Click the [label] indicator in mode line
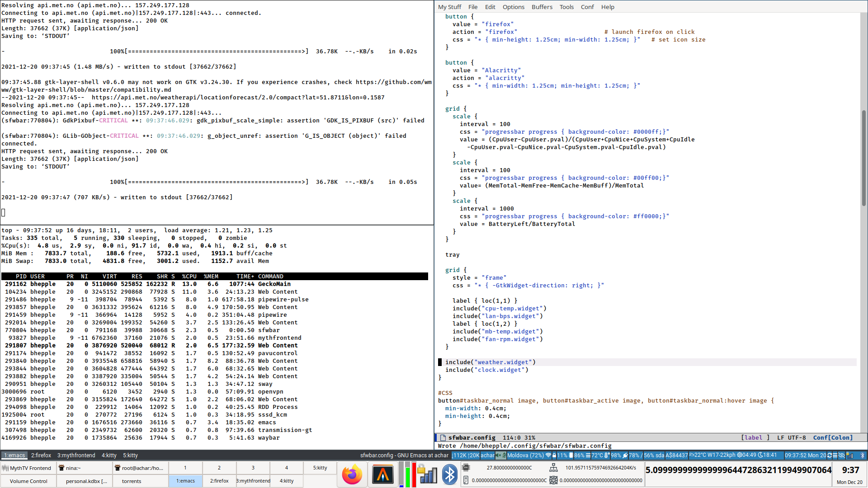This screenshot has width=868, height=488. pyautogui.click(x=755, y=438)
